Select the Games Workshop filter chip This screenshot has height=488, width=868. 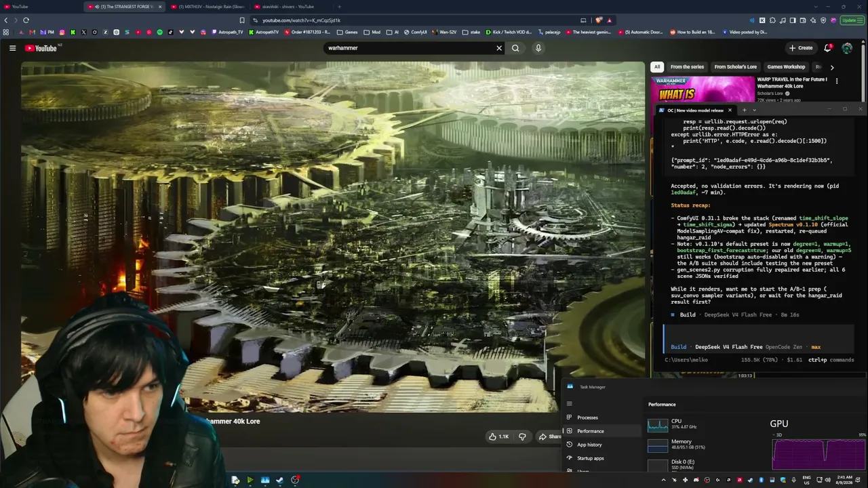[x=786, y=67]
